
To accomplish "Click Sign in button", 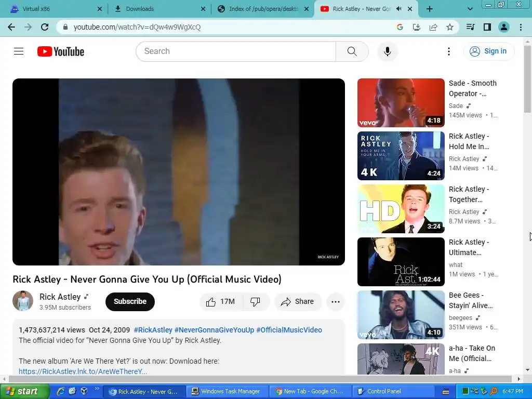I will (x=488, y=51).
